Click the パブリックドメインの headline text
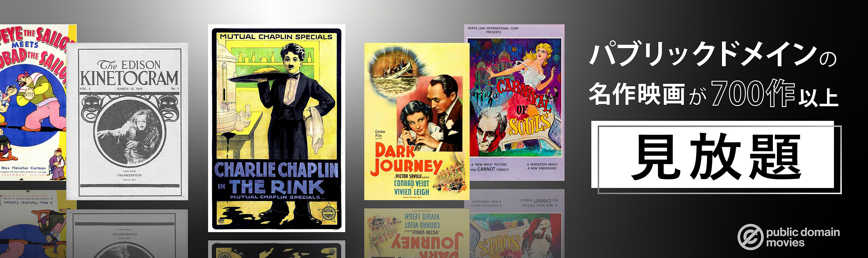The image size is (868, 258). pyautogui.click(x=713, y=54)
